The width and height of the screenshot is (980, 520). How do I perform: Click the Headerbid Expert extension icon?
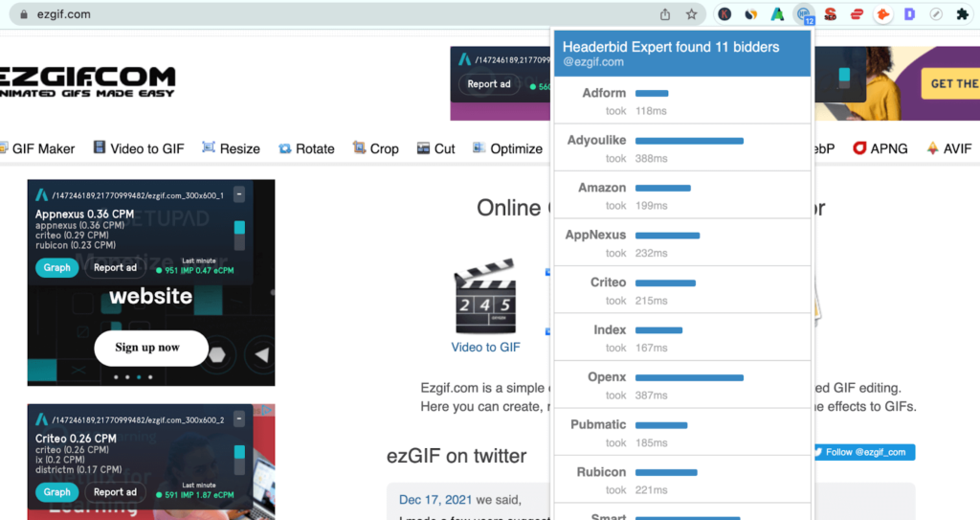point(805,15)
